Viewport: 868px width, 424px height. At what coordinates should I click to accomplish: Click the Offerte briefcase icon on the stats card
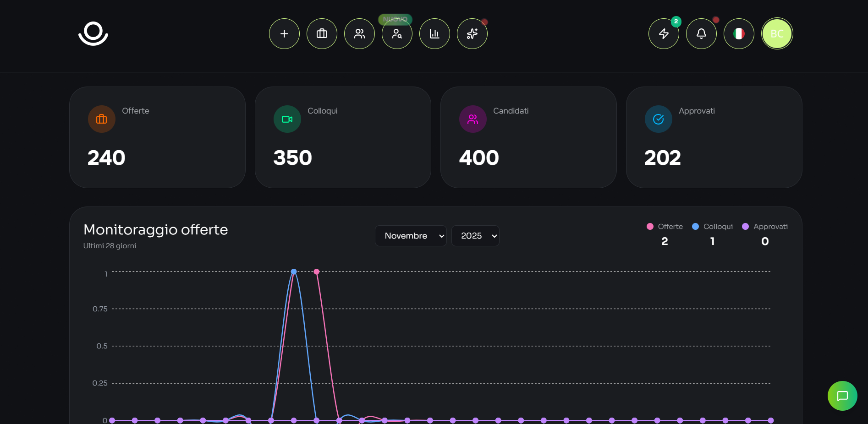(x=101, y=119)
